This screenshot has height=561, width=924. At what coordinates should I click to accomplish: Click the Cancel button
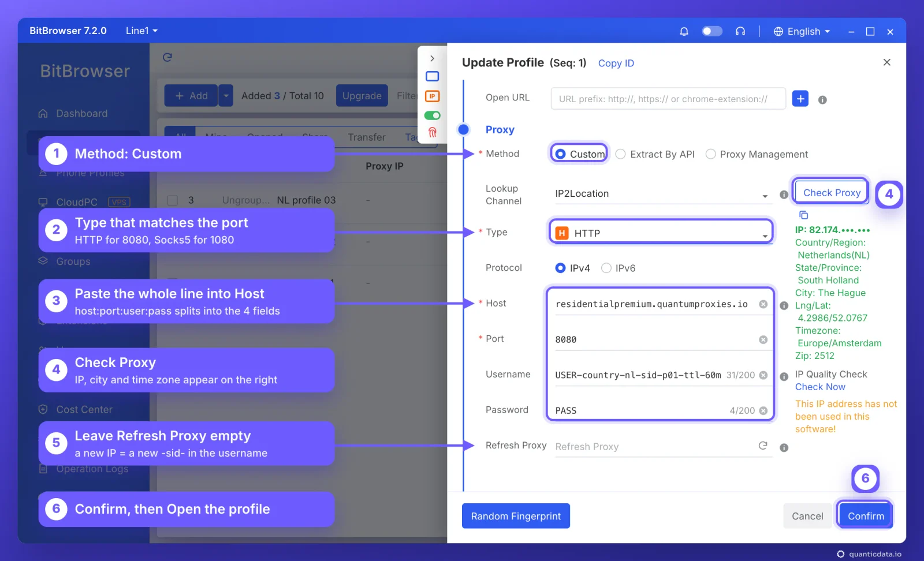[x=807, y=516]
